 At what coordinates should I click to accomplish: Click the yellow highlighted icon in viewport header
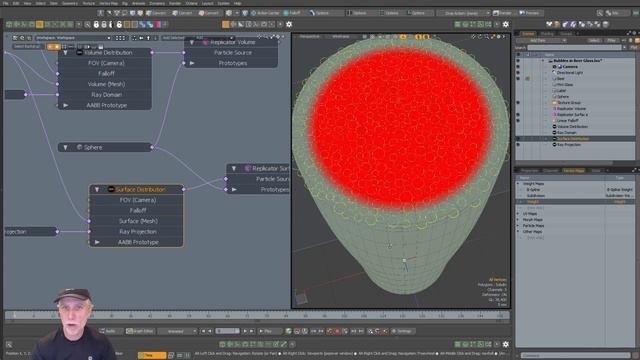[403, 37]
